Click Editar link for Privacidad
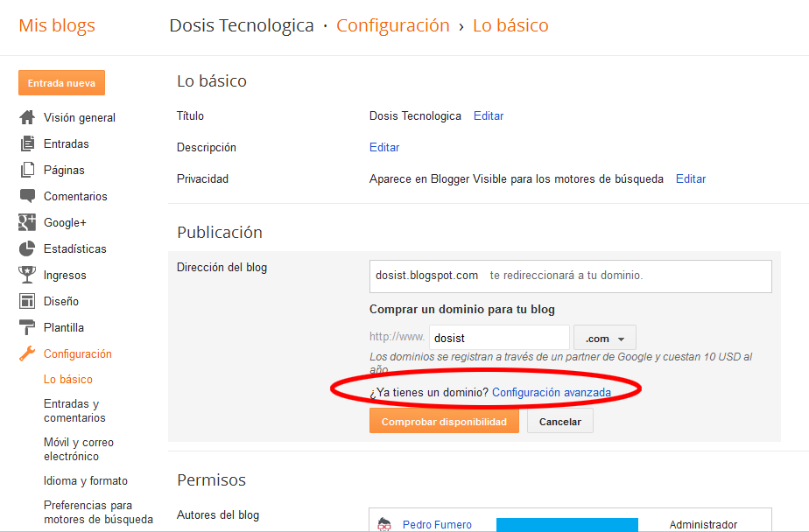The image size is (809, 532). [x=690, y=178]
